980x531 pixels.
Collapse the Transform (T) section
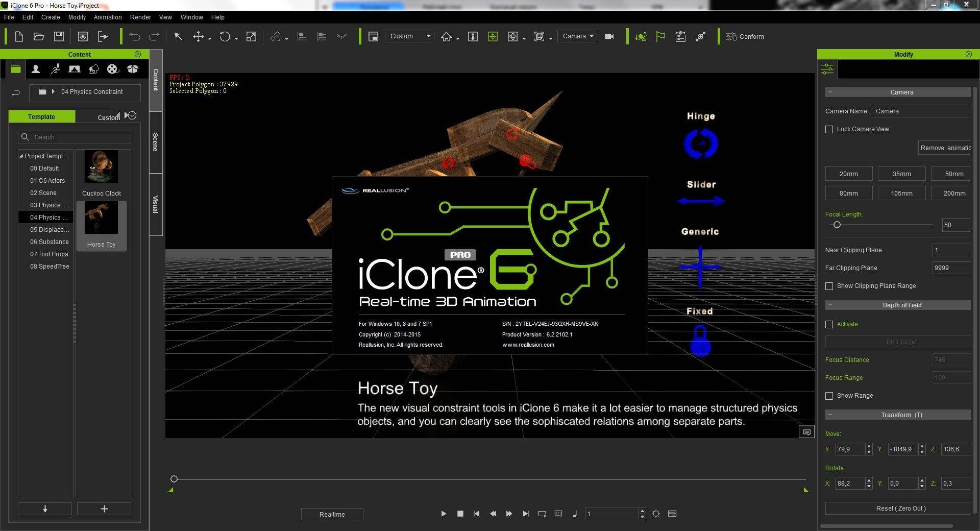click(x=830, y=415)
